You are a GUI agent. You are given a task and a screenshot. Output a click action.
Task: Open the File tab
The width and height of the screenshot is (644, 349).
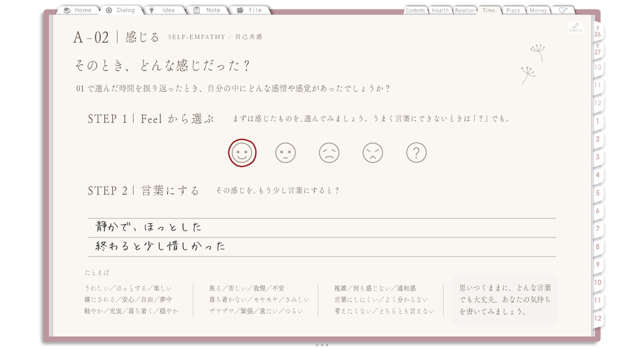(x=250, y=10)
